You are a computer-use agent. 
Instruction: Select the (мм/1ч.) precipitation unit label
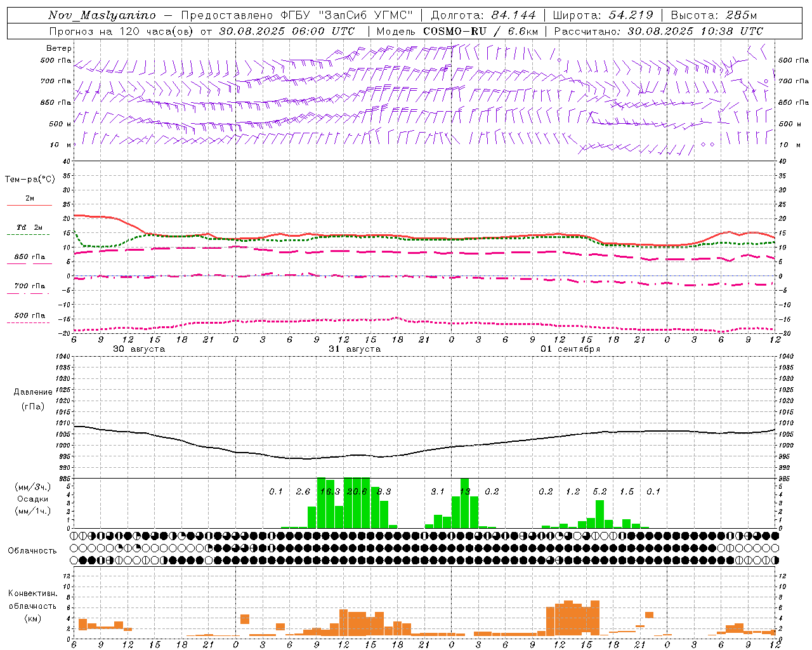(32, 511)
